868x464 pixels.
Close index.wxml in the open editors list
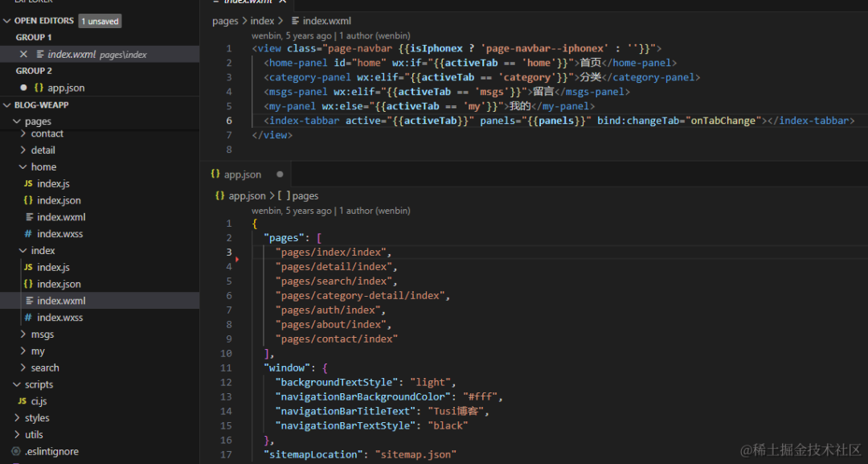tap(23, 54)
